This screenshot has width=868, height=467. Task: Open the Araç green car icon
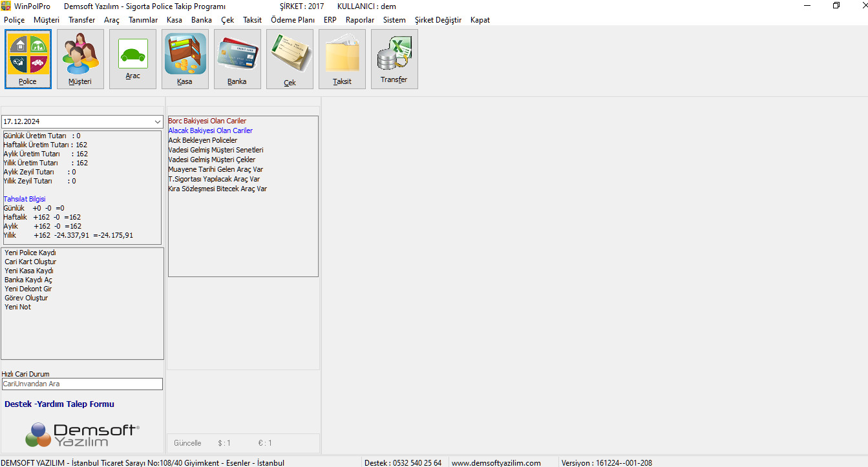pyautogui.click(x=132, y=59)
